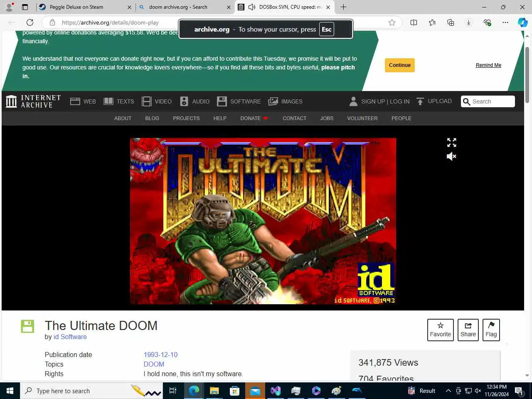Open File Explorer from taskbar
This screenshot has width=532, height=399.
(x=214, y=391)
